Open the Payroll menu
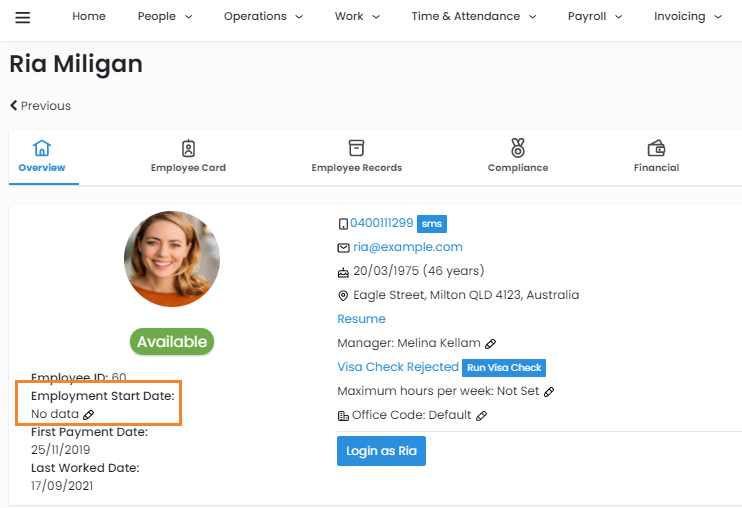 point(594,17)
